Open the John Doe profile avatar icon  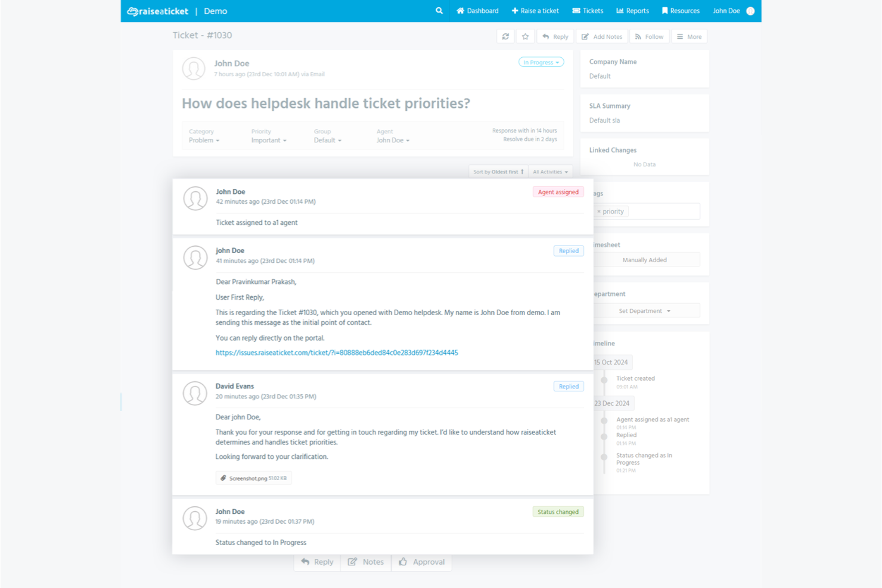[750, 11]
